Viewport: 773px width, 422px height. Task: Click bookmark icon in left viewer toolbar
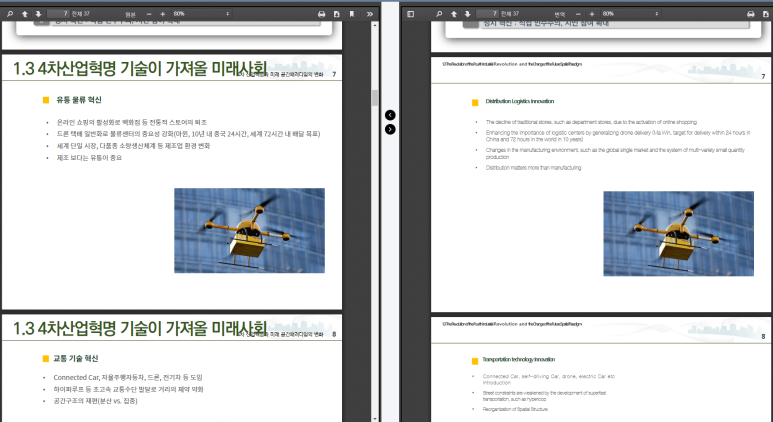coord(351,14)
